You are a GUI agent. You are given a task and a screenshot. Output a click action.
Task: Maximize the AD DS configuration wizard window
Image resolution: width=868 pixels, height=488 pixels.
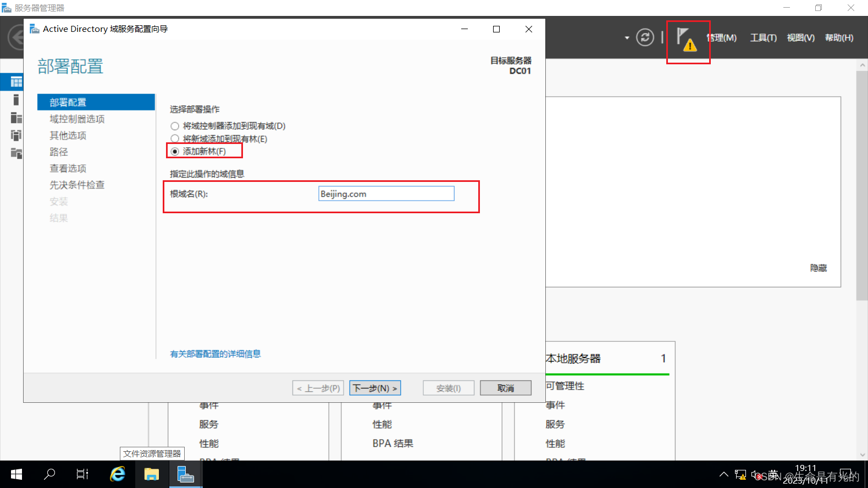496,29
